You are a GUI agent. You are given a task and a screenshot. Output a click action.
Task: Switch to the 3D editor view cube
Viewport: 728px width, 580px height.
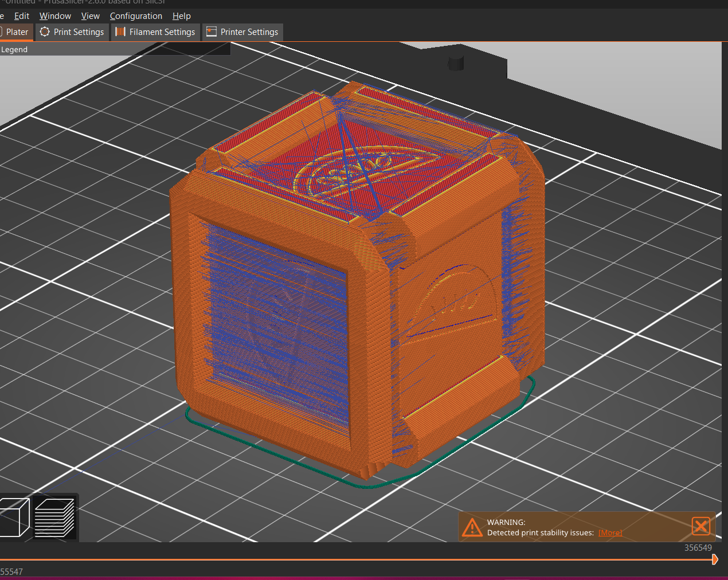(14, 517)
